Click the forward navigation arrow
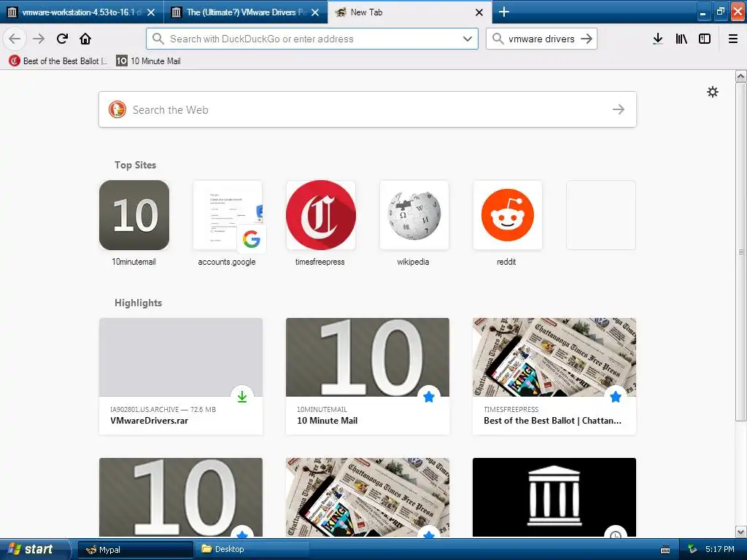This screenshot has width=747, height=560. (39, 39)
